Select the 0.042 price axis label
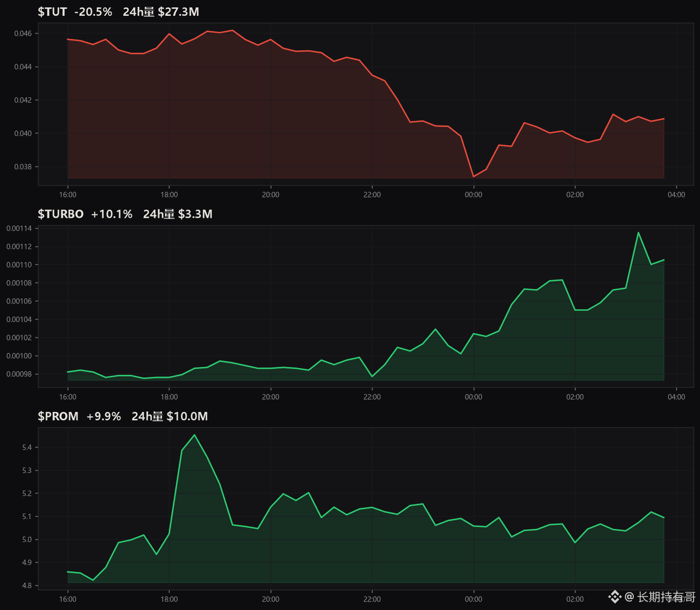The width and height of the screenshot is (700, 610). [23, 100]
